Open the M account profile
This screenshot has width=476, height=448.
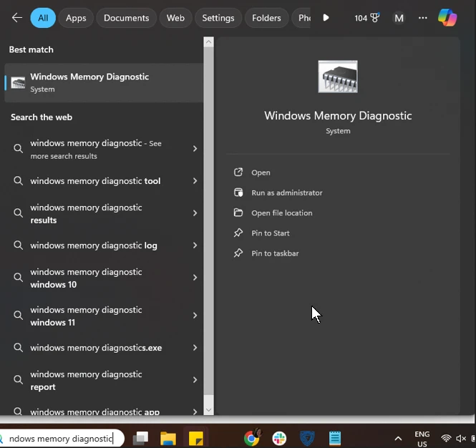[x=399, y=18]
